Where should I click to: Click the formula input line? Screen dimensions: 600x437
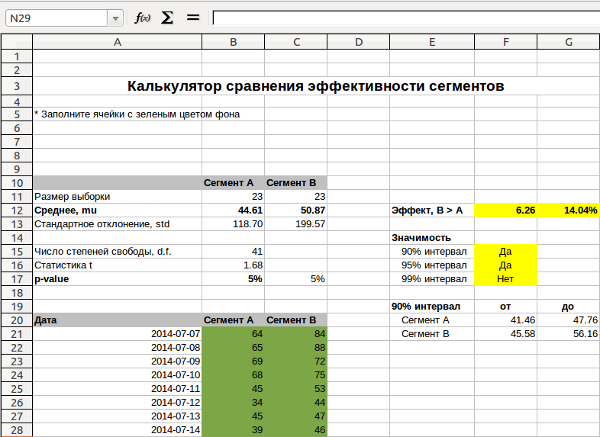point(406,18)
